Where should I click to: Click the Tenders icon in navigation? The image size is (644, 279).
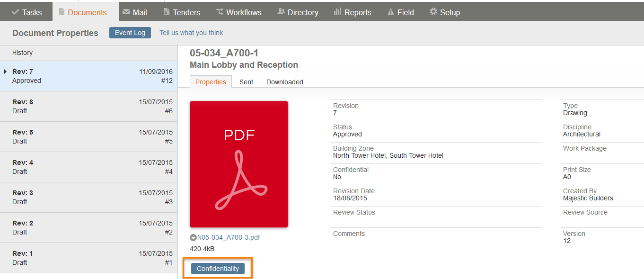167,12
